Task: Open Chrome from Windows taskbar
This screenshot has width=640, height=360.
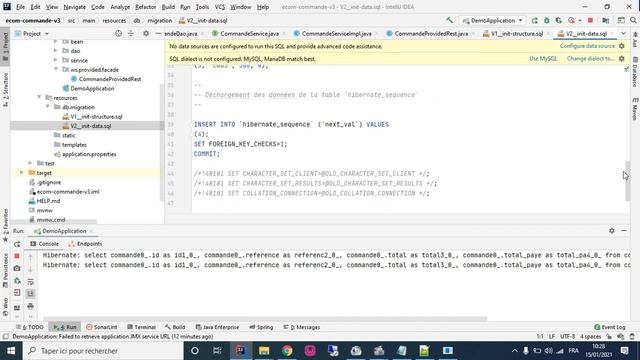Action: tap(287, 351)
